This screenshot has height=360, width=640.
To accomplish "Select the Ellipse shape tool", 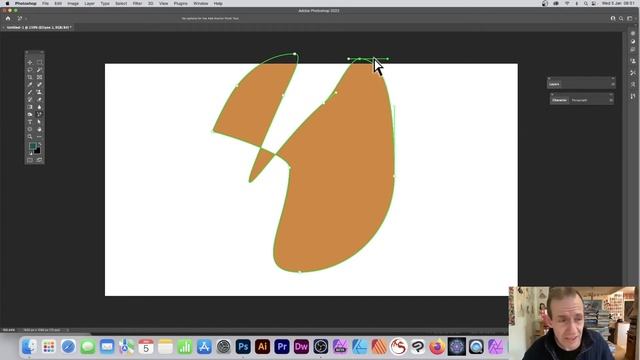I will coord(30,129).
